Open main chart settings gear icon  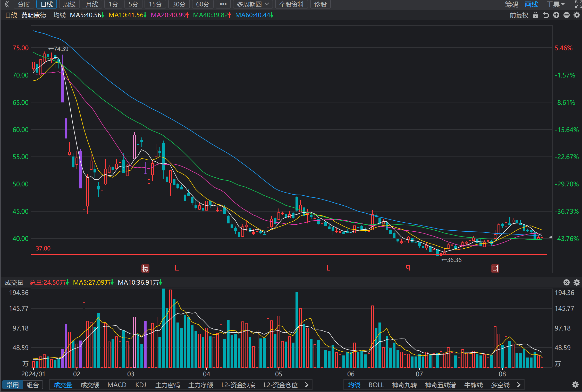pos(577,15)
